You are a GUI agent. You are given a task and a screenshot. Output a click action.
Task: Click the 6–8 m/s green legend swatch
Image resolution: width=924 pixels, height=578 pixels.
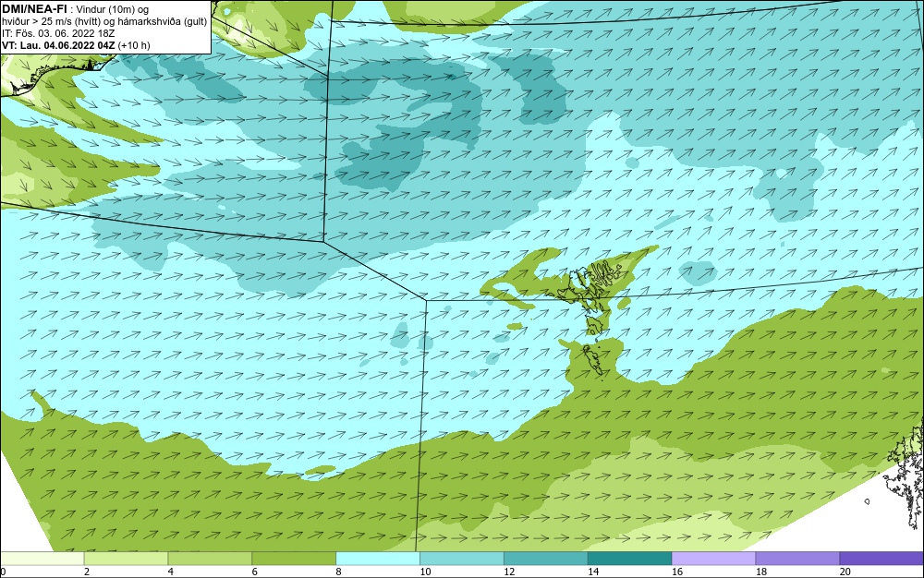(294, 559)
